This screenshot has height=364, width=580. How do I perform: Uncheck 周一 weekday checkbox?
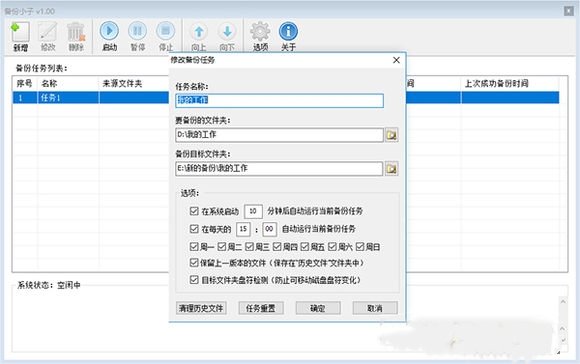click(194, 246)
